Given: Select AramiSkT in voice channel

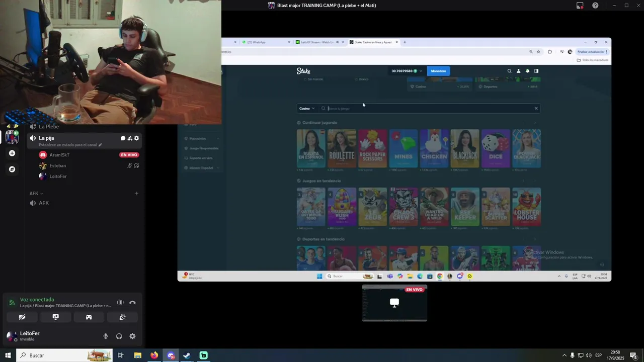Looking at the screenshot, I should (x=59, y=155).
